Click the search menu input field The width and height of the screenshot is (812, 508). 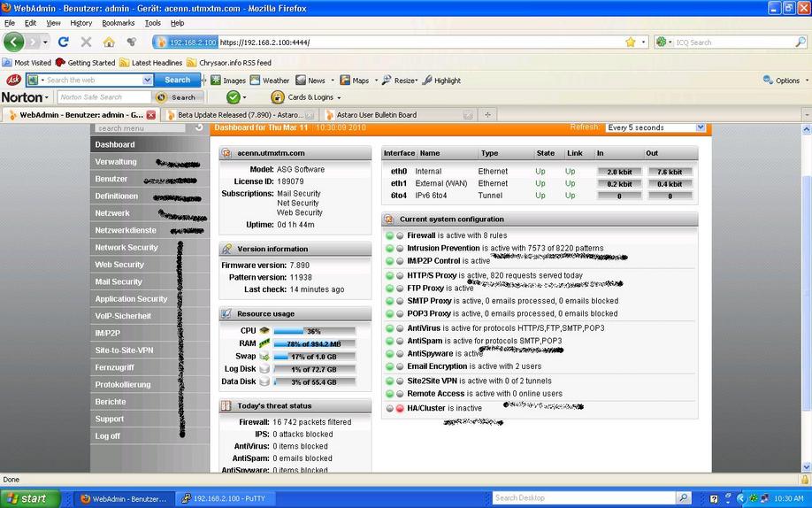(x=140, y=128)
